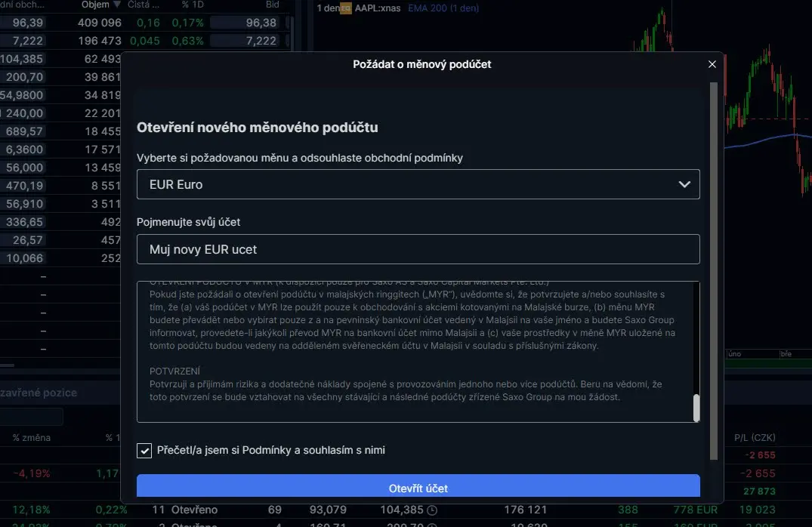Click the orange badge icon before AAPL:xnas
This screenshot has width=812, height=527.
(345, 8)
